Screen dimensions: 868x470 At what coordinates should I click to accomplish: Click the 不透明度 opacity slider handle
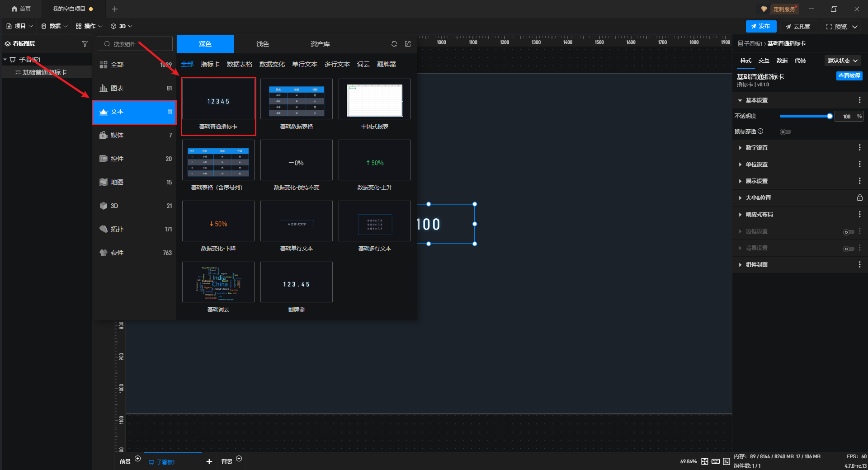coord(830,117)
